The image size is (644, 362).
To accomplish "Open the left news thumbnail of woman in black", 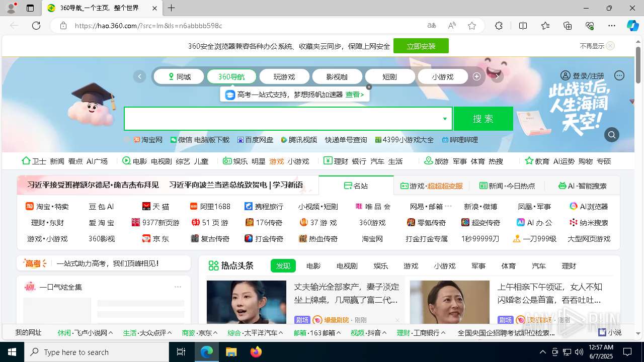I will (247, 302).
